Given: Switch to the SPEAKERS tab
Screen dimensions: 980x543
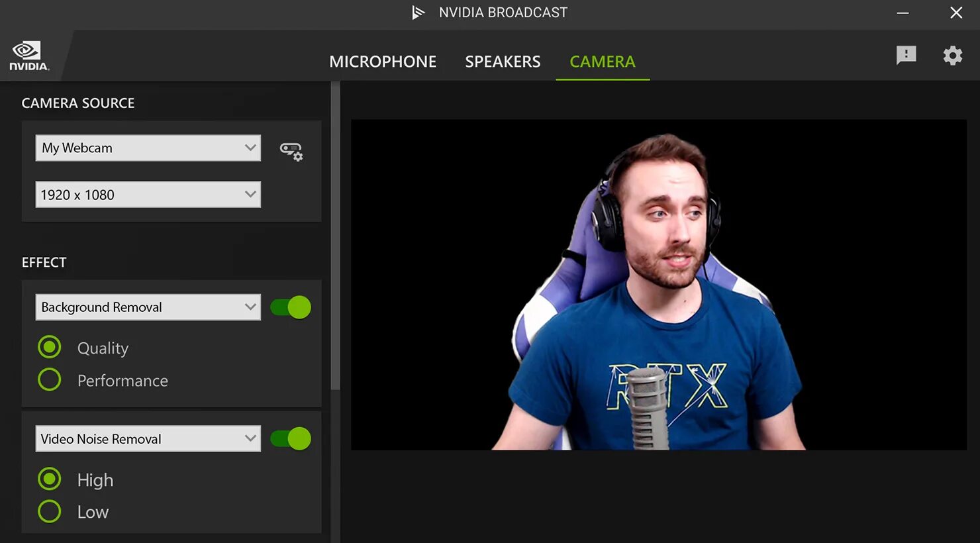Looking at the screenshot, I should pyautogui.click(x=502, y=61).
